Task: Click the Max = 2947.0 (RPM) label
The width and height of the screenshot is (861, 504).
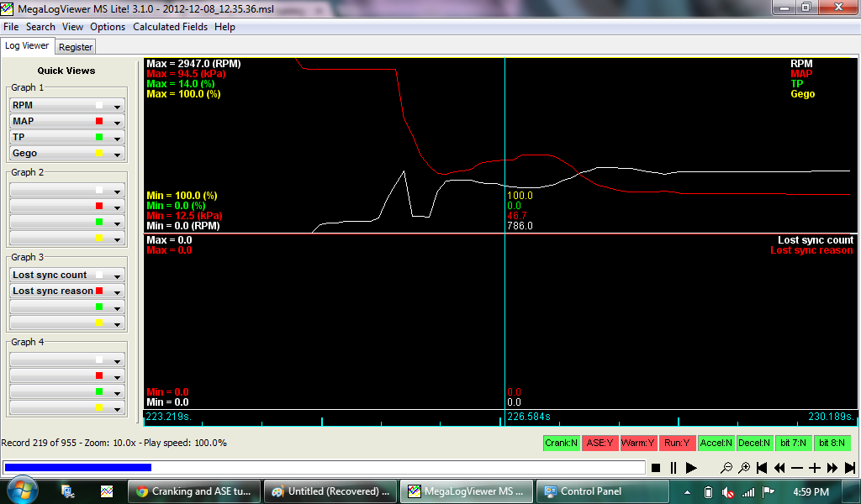Action: pos(193,64)
